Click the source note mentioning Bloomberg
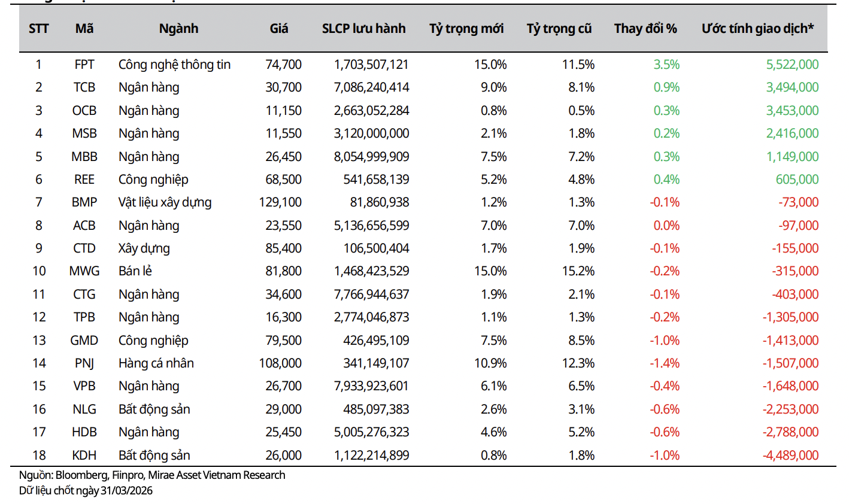The height and width of the screenshot is (504, 849). 152,475
